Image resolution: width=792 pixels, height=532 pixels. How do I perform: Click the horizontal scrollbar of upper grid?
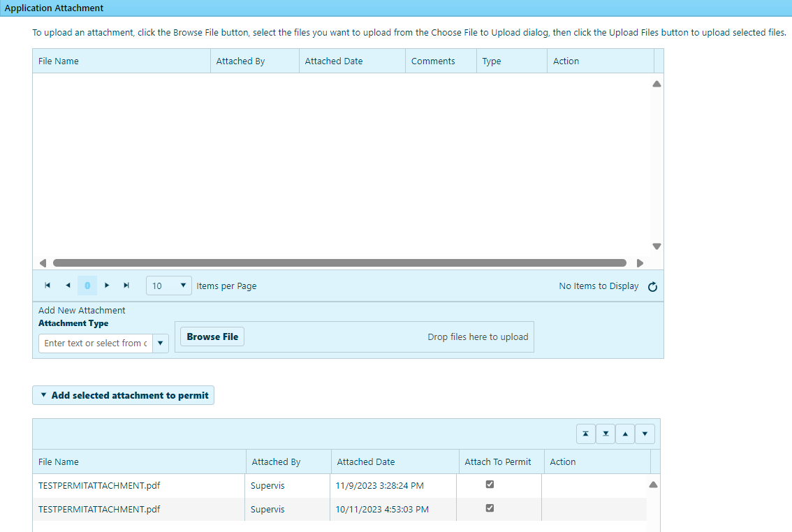[339, 263]
